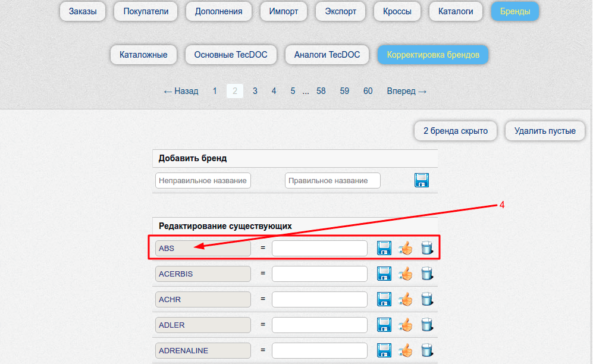The width and height of the screenshot is (593, 364).
Task: Delete the ADRENALINE brand row
Action: coord(427,350)
